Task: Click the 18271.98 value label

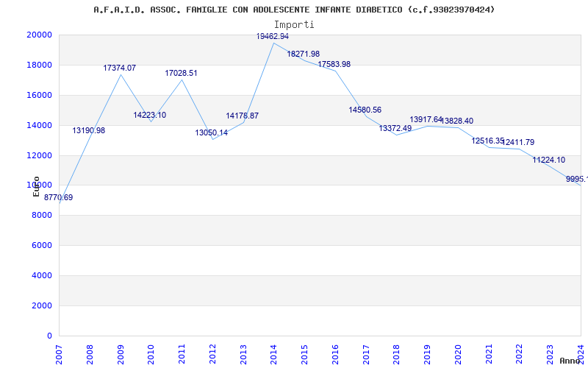Action: tap(303, 54)
